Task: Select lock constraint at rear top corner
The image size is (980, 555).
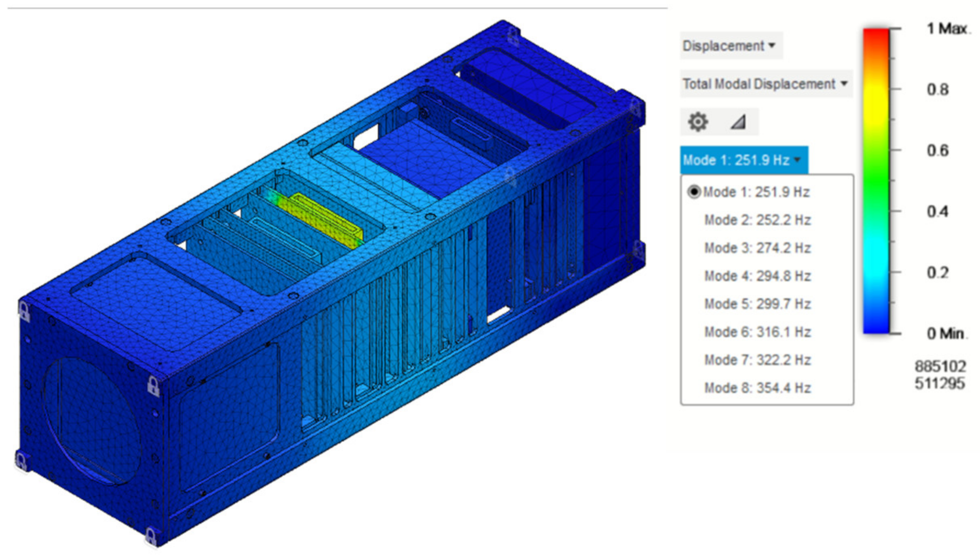Action: point(513,37)
